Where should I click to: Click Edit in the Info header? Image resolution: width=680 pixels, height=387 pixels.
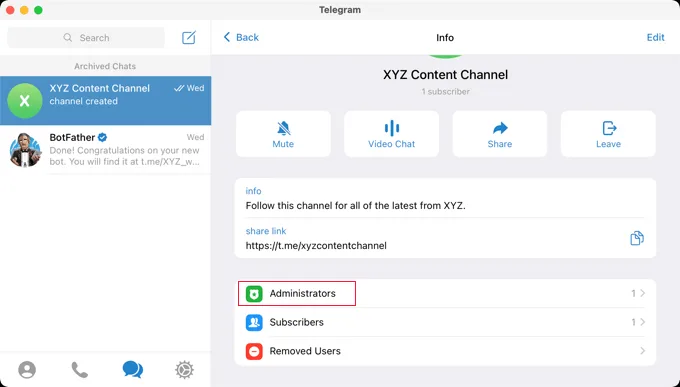pos(655,37)
